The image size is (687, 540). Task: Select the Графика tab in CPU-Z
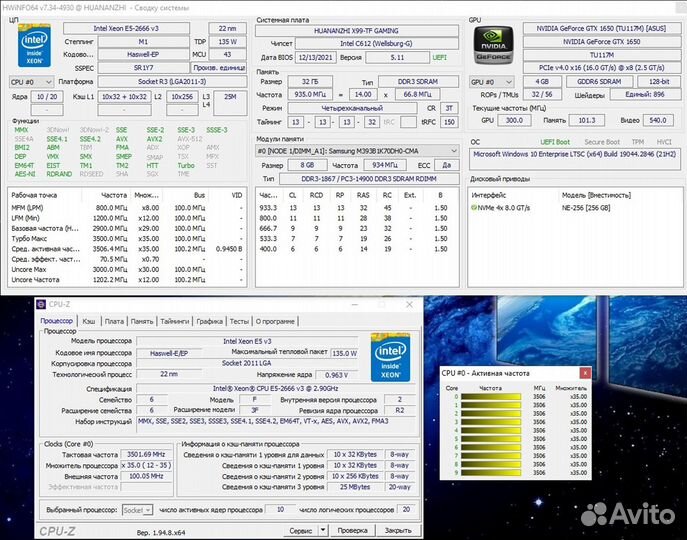pos(209,321)
